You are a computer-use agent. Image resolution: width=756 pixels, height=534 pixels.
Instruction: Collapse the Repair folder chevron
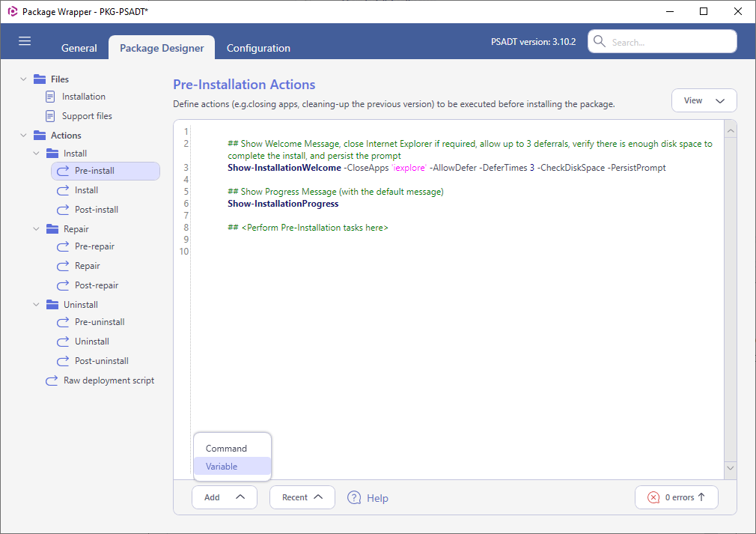tap(36, 229)
